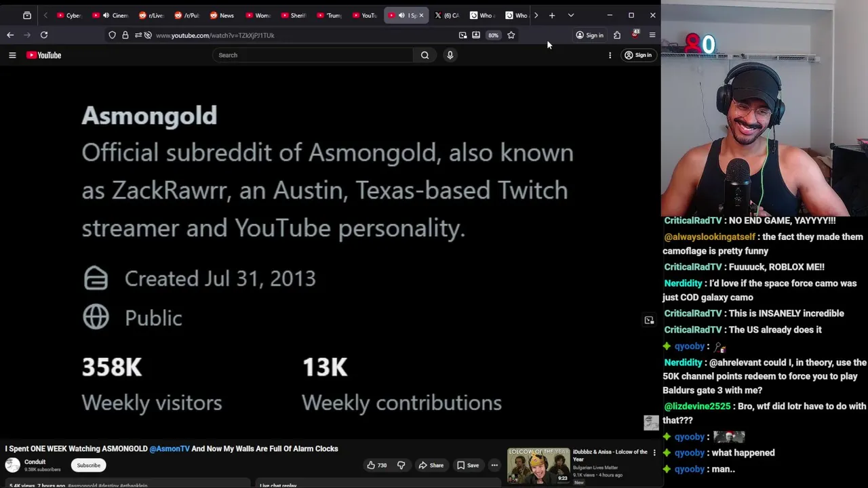The height and width of the screenshot is (488, 868).
Task: Open the YouTube guide hamburger menu
Action: coord(12,55)
